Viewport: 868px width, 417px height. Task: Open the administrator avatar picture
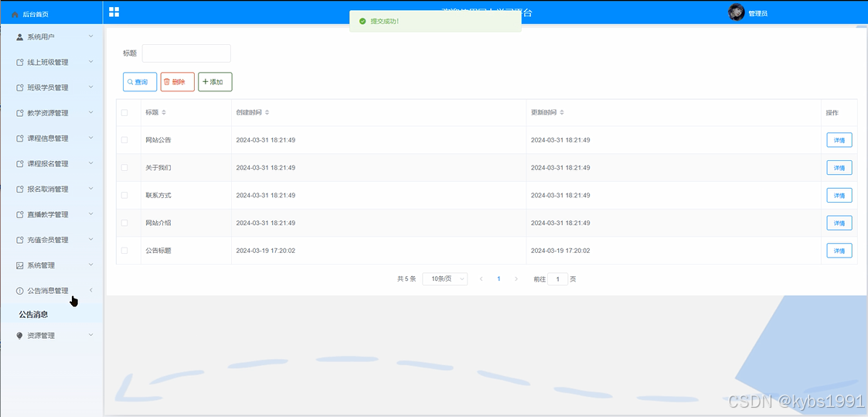(x=736, y=12)
